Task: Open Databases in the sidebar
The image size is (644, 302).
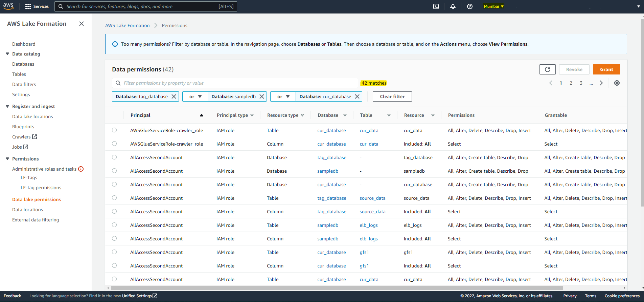Action: 23,64
